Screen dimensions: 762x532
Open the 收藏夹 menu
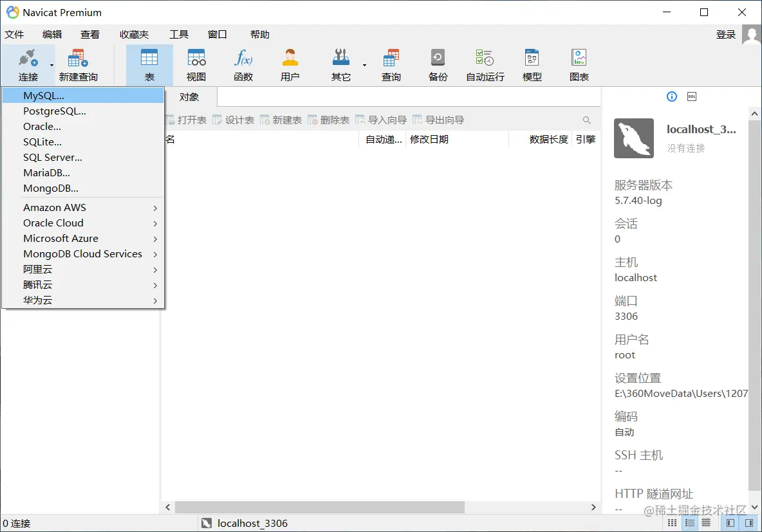click(134, 35)
